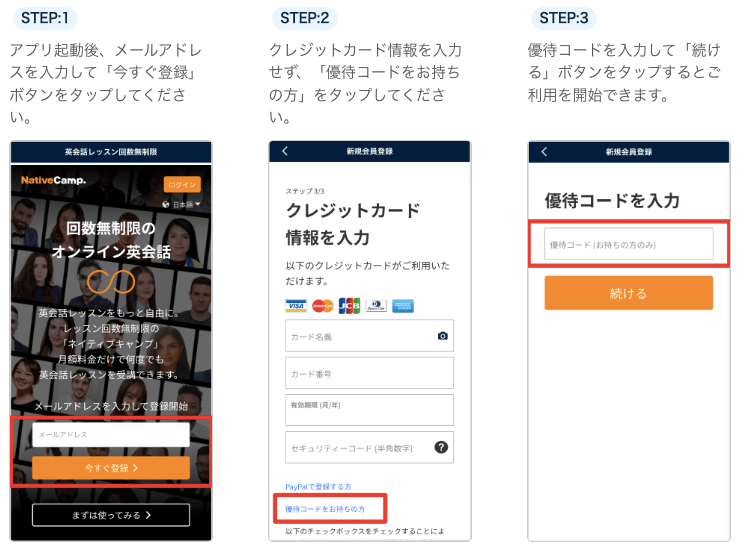The width and height of the screenshot is (751, 551).
Task: Tap the 続ける orange button
Action: click(x=628, y=293)
